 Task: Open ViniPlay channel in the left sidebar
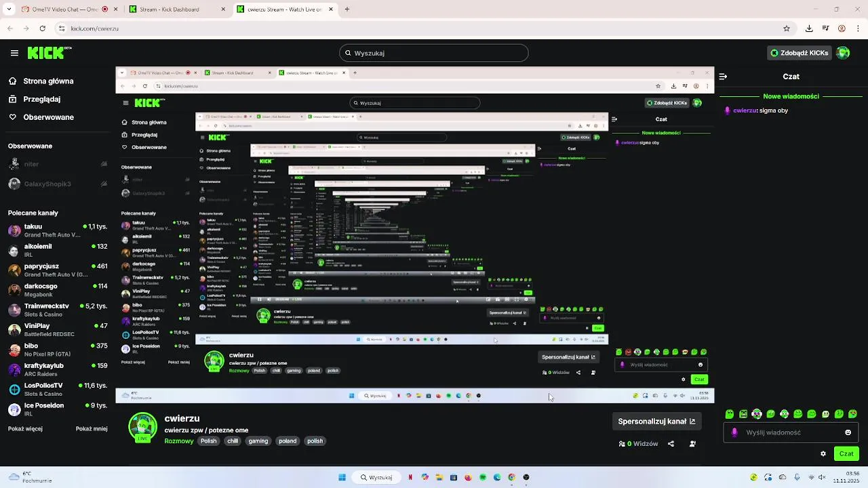(58, 329)
